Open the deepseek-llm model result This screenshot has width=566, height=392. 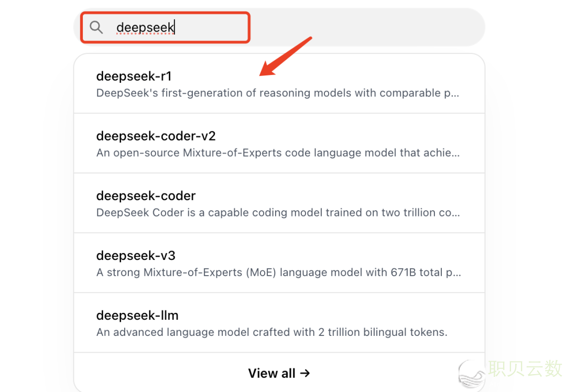pos(279,323)
